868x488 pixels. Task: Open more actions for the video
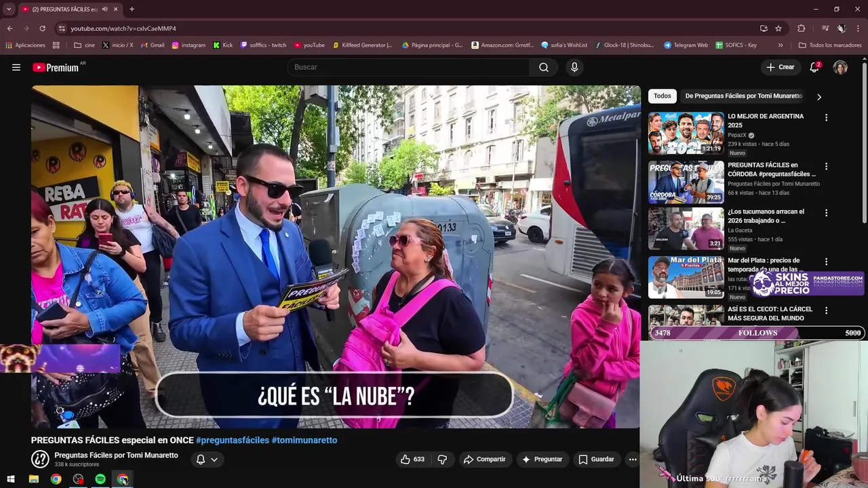633,460
